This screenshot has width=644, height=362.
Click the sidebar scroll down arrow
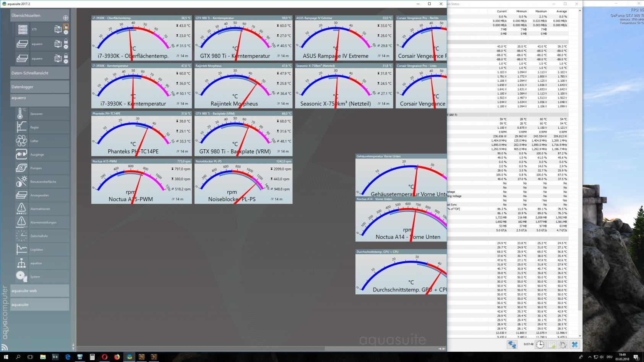tap(73, 349)
